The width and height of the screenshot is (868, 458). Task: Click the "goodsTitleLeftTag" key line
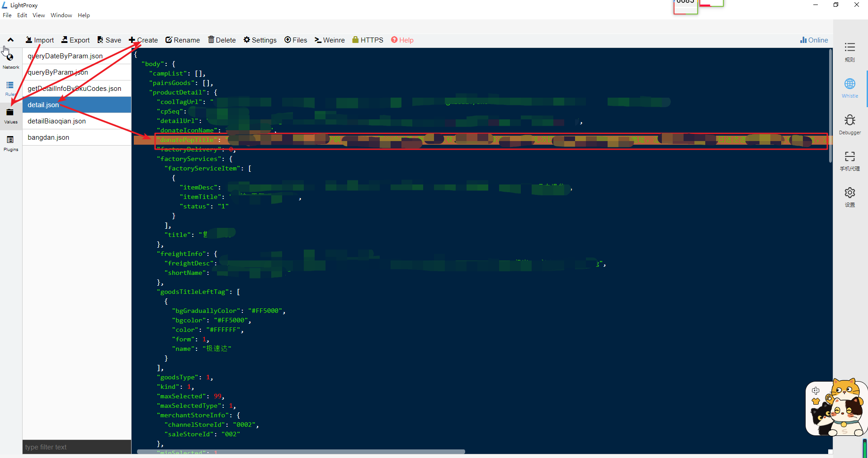(x=193, y=292)
